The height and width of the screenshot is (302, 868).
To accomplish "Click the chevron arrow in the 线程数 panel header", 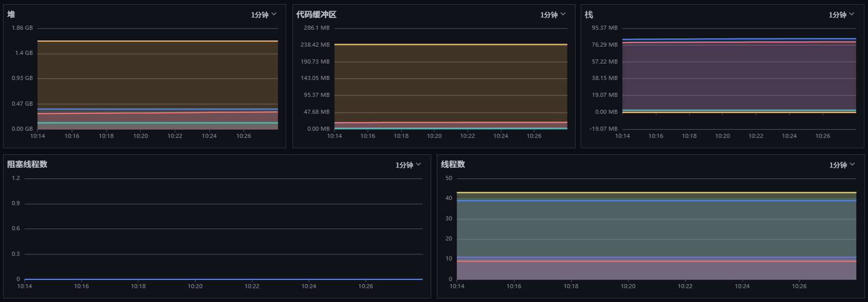I will (x=852, y=165).
